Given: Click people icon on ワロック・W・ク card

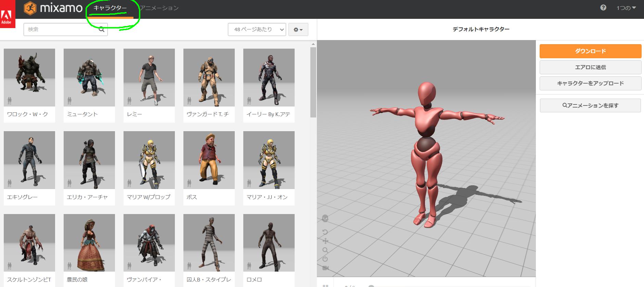Looking at the screenshot, I should coord(10,101).
